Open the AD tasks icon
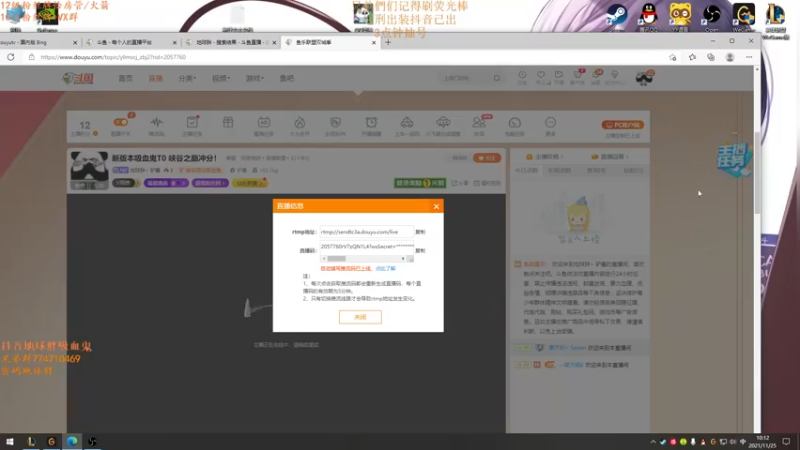Image resolution: width=800 pixels, height=450 pixels. coord(264,122)
